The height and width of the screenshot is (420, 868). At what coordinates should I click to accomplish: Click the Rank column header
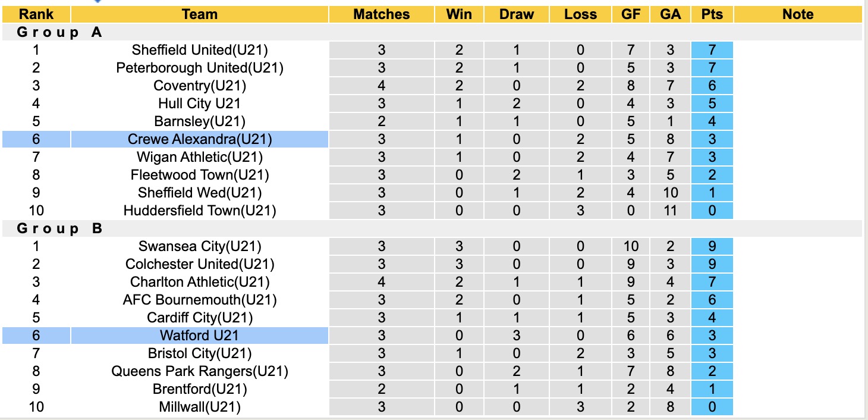[x=36, y=14]
